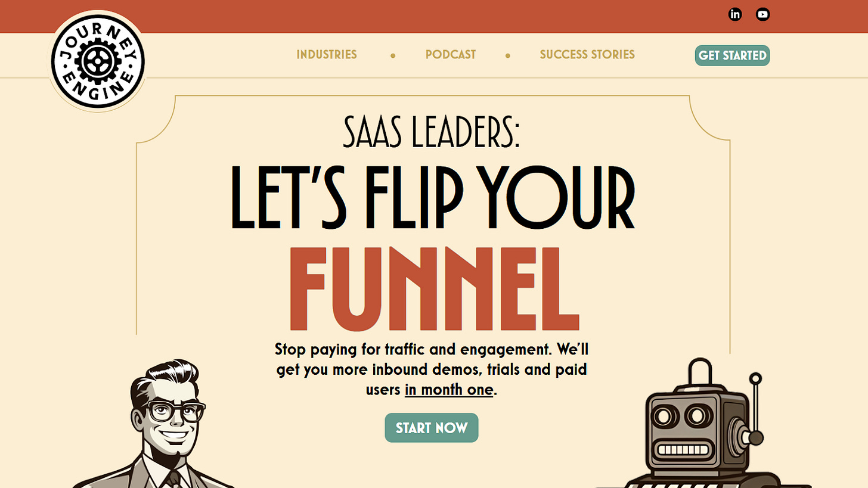Click the rust-colored top banner bar
The height and width of the screenshot is (488, 868).
coord(434,16)
